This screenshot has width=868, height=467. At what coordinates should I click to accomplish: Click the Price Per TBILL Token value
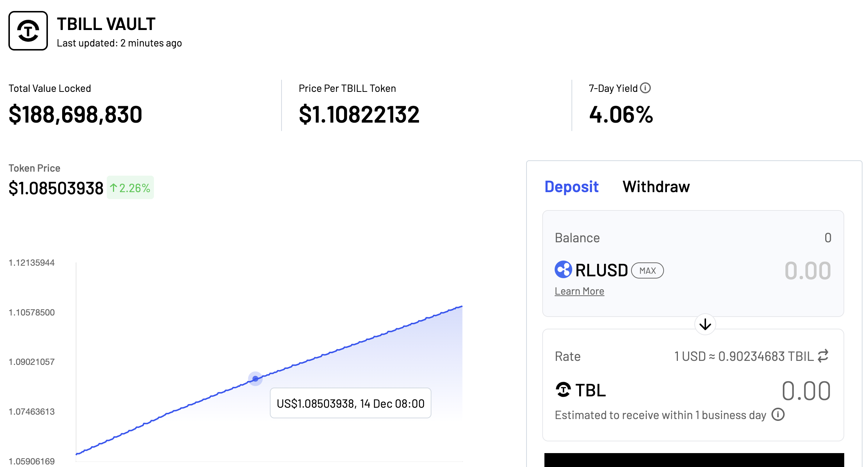359,115
